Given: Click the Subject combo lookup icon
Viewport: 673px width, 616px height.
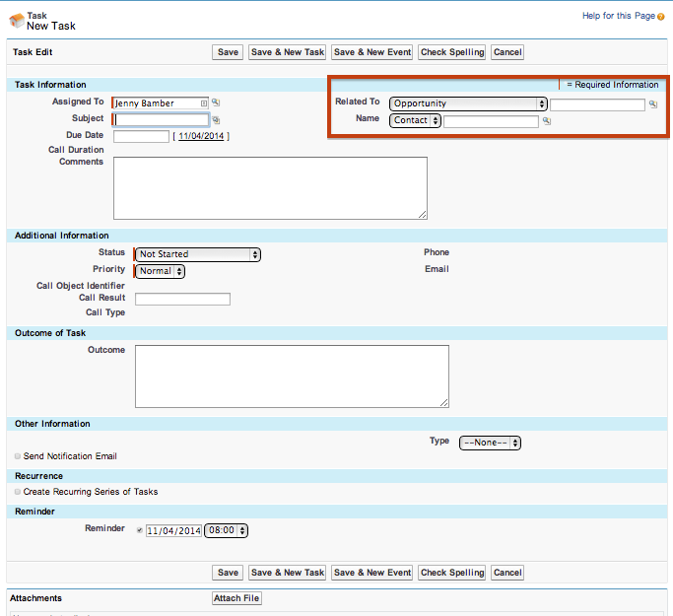Looking at the screenshot, I should click(216, 120).
